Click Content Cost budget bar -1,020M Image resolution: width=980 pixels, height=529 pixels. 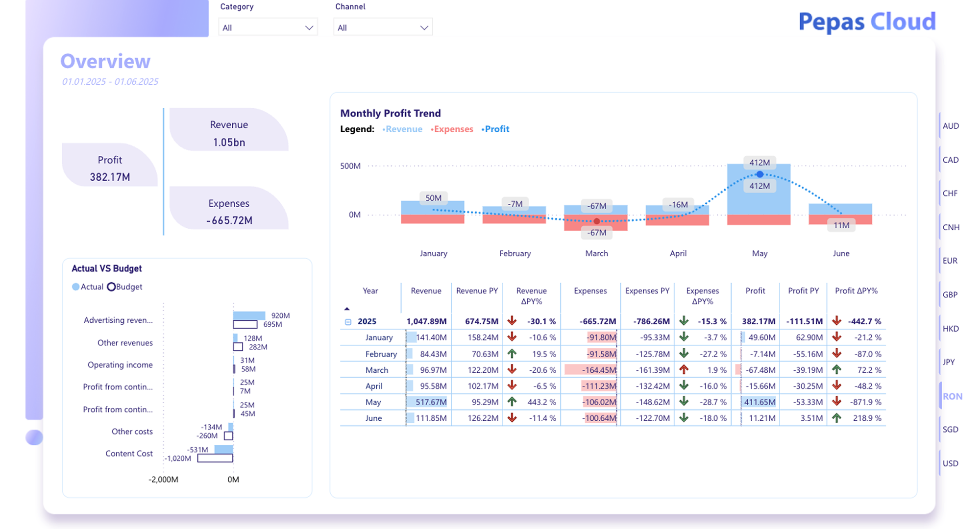pos(215,458)
